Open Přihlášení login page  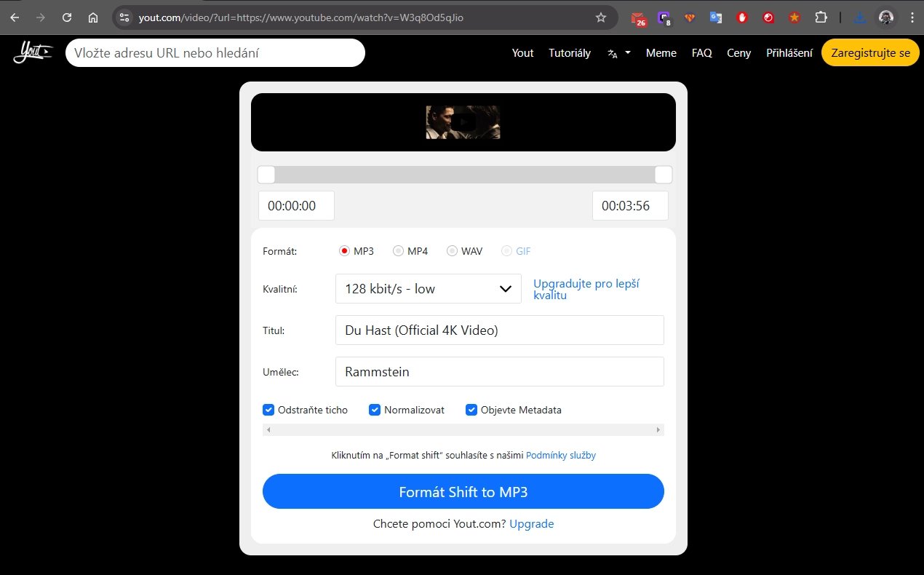789,53
